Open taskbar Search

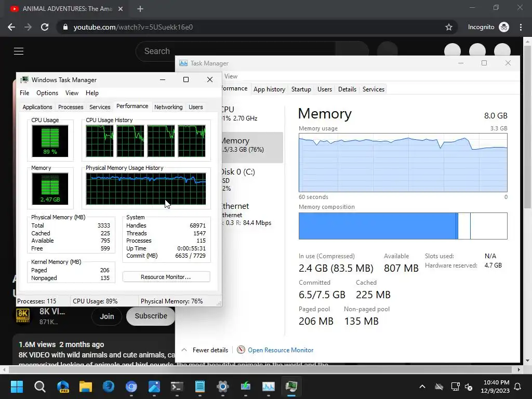[39, 386]
